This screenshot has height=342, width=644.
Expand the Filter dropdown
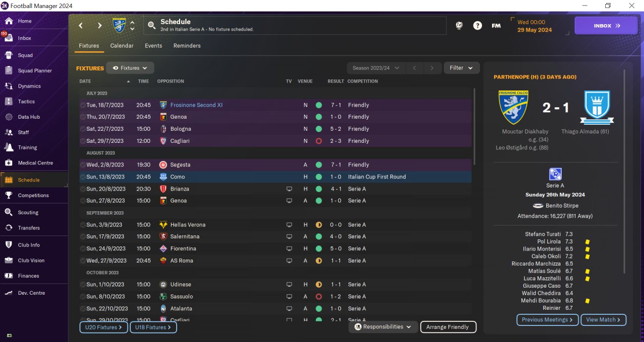point(461,68)
